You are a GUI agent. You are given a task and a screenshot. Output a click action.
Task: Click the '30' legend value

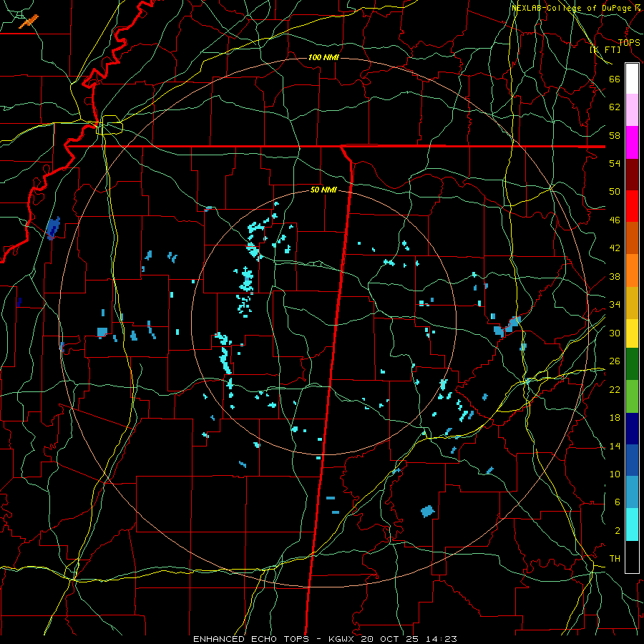pos(615,333)
